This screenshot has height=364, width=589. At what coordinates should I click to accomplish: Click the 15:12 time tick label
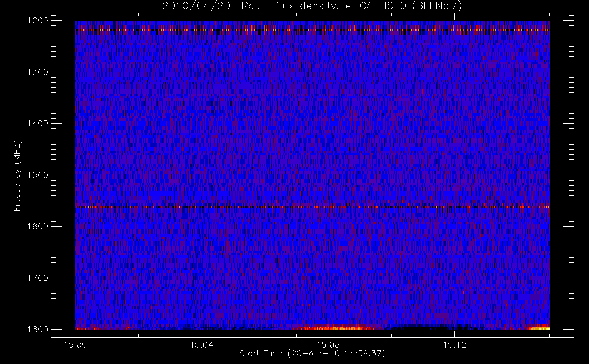(454, 345)
